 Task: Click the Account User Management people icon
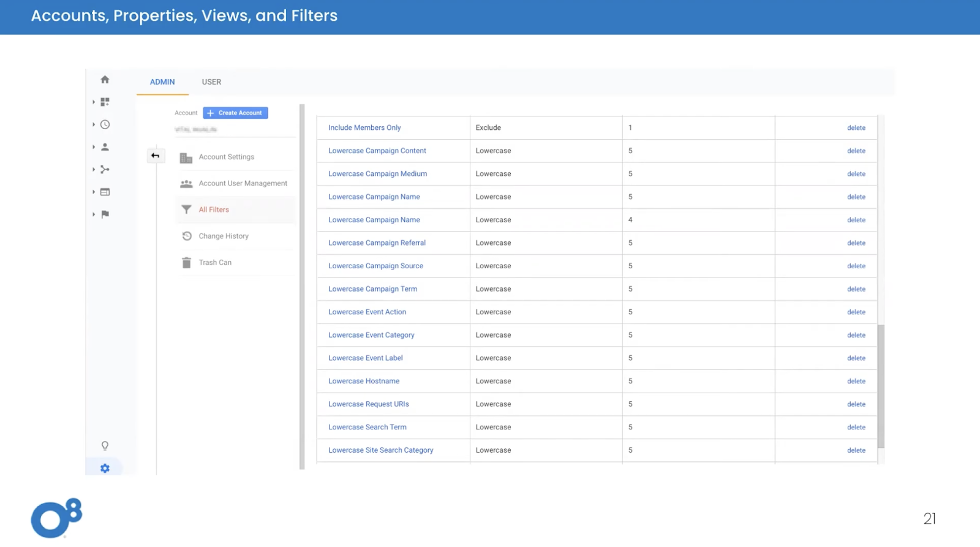pyautogui.click(x=186, y=184)
